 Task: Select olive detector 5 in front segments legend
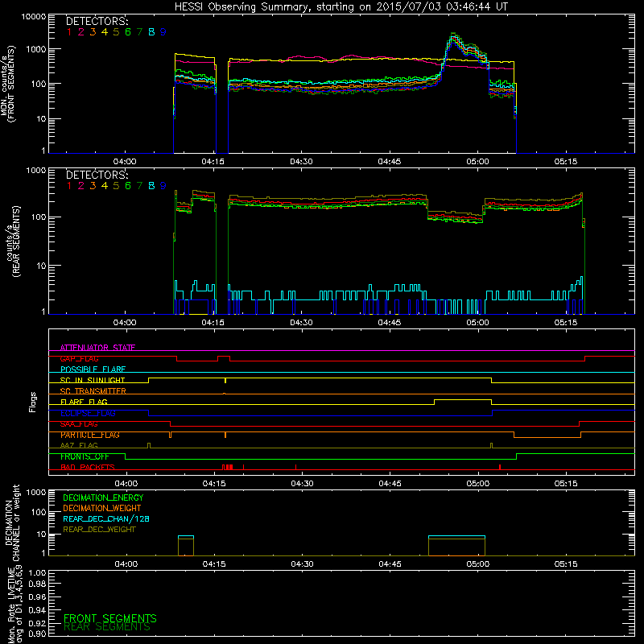pos(116,32)
